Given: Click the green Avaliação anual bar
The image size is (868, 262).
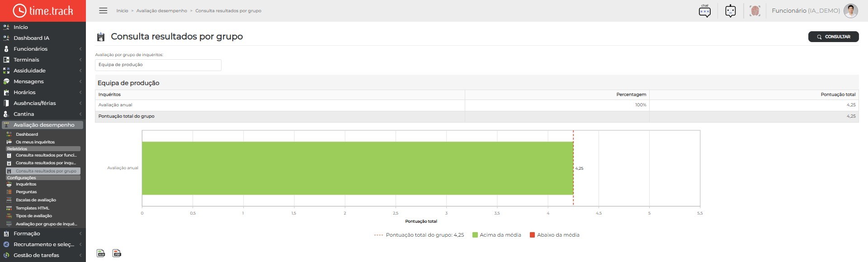Looking at the screenshot, I should (x=358, y=168).
